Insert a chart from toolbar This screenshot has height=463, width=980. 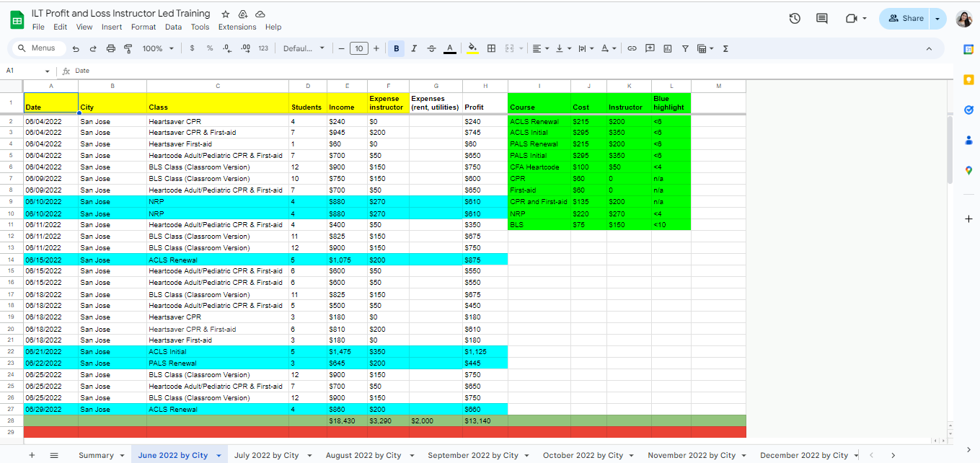(x=667, y=48)
